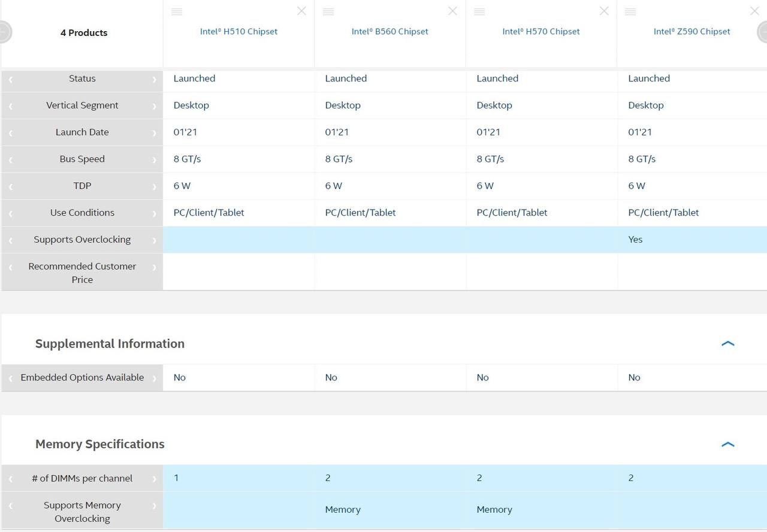Click left chevron on Supports Overclocking row
Image resolution: width=767 pixels, height=532 pixels.
click(x=11, y=240)
